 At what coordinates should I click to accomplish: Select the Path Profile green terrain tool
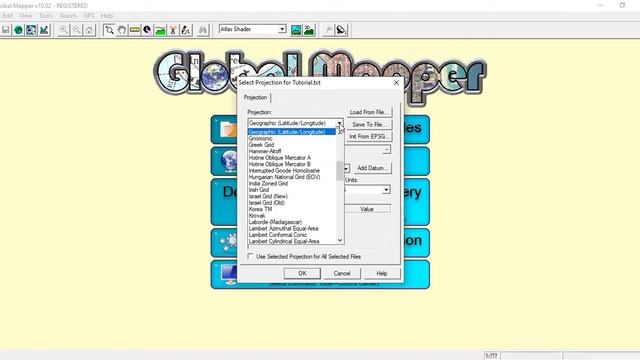[x=160, y=30]
